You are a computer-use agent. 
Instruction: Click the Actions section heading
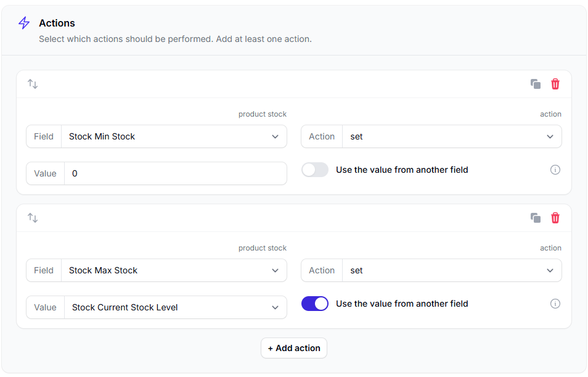click(57, 23)
